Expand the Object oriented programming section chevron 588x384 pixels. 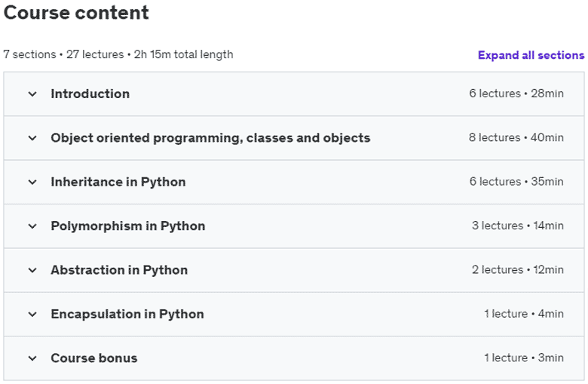32,138
